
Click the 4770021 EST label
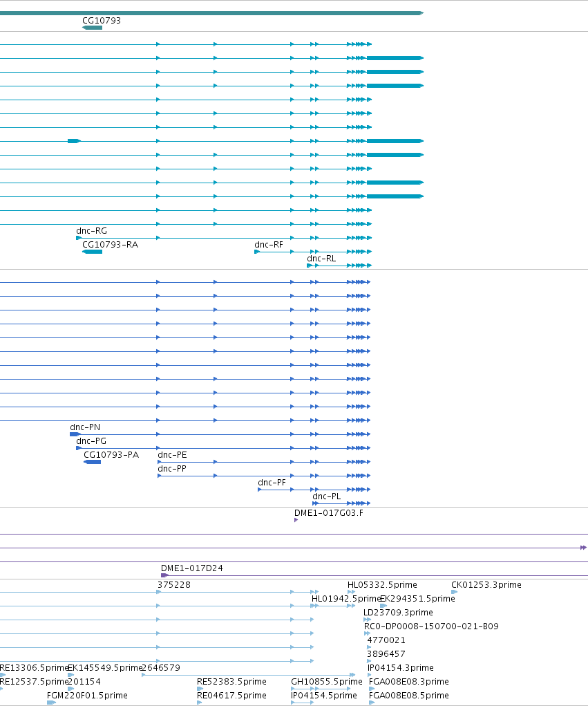tap(386, 640)
